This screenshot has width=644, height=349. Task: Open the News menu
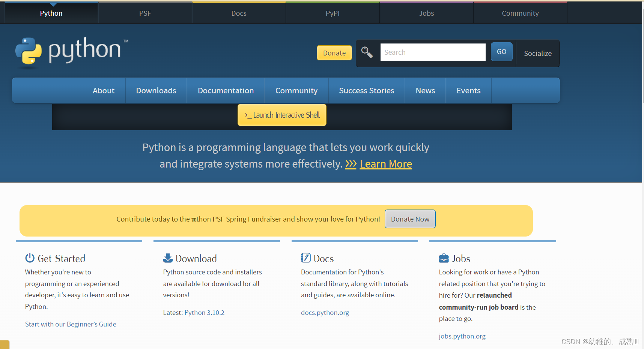click(426, 91)
